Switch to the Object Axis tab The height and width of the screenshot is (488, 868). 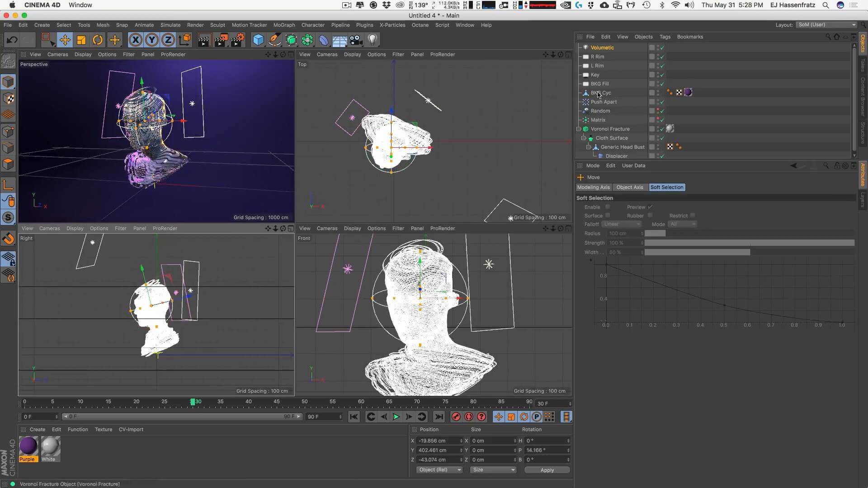pos(629,187)
